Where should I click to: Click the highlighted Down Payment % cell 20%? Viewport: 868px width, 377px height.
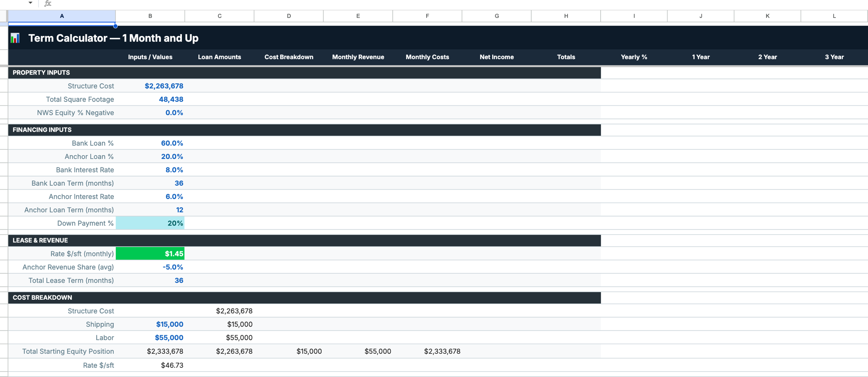tap(150, 223)
